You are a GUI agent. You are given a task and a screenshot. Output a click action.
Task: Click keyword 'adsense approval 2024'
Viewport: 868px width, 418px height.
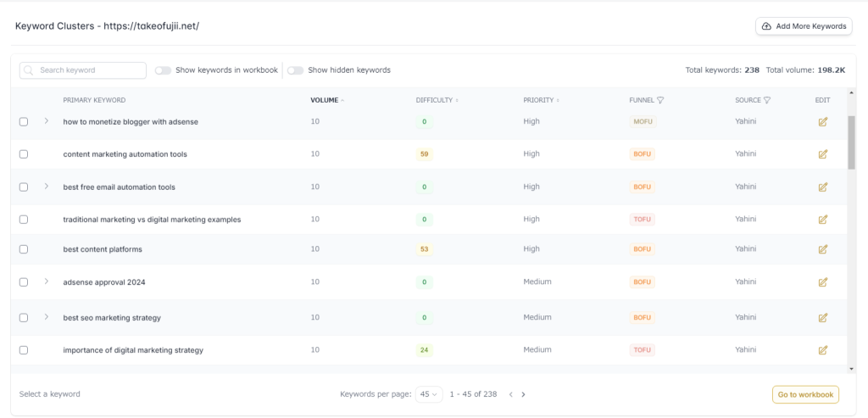[x=104, y=281]
